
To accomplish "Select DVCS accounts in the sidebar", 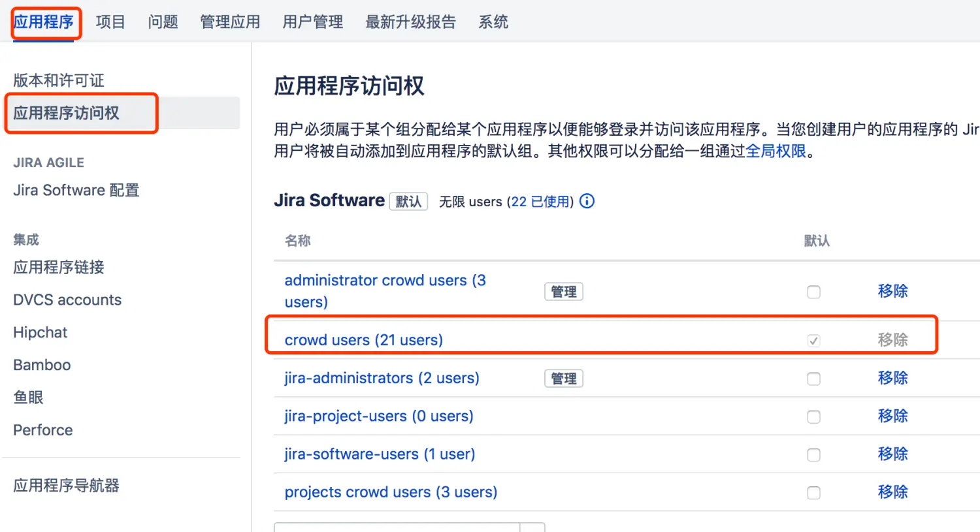I will (67, 300).
